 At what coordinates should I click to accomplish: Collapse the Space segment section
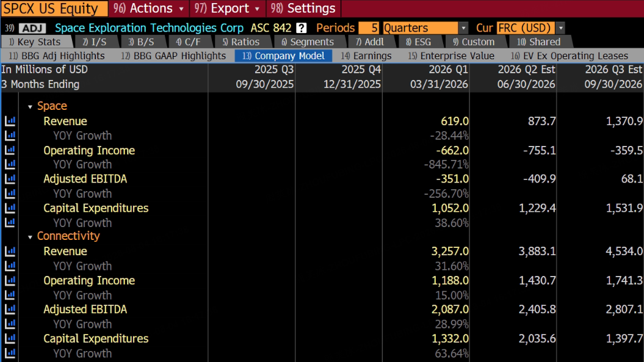(x=30, y=107)
